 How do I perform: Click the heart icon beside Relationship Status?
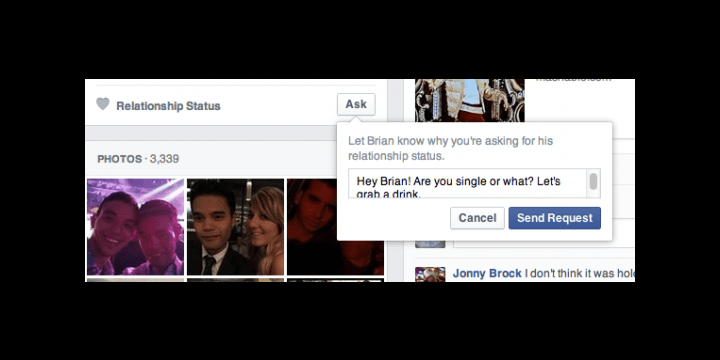pos(103,104)
